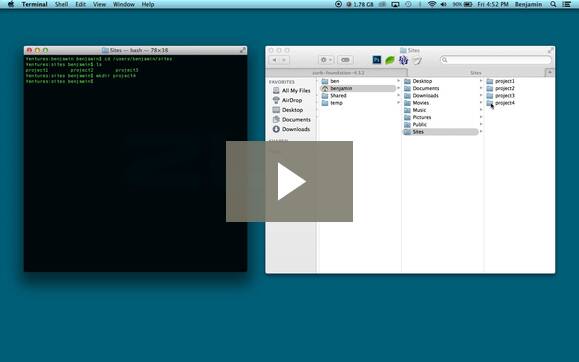Click the coffee cup app icon in toolbar
Viewport: 579px width, 362px height.
[417, 60]
